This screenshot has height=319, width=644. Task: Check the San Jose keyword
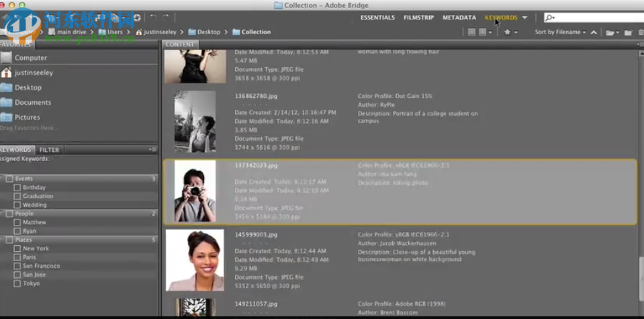[x=17, y=275]
